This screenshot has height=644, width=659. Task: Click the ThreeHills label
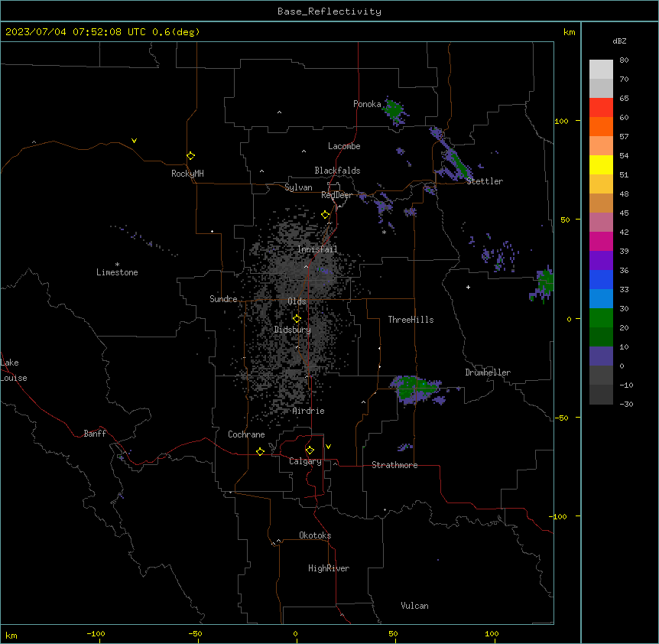click(x=411, y=320)
